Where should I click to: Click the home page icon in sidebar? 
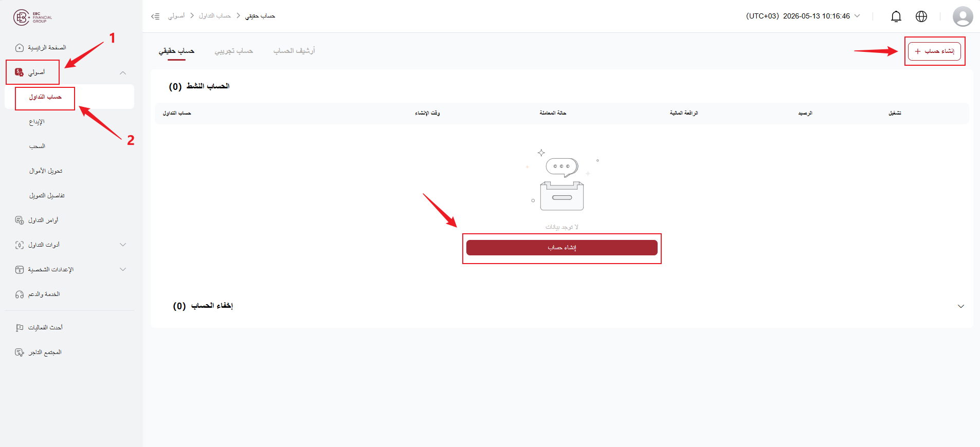[20, 48]
